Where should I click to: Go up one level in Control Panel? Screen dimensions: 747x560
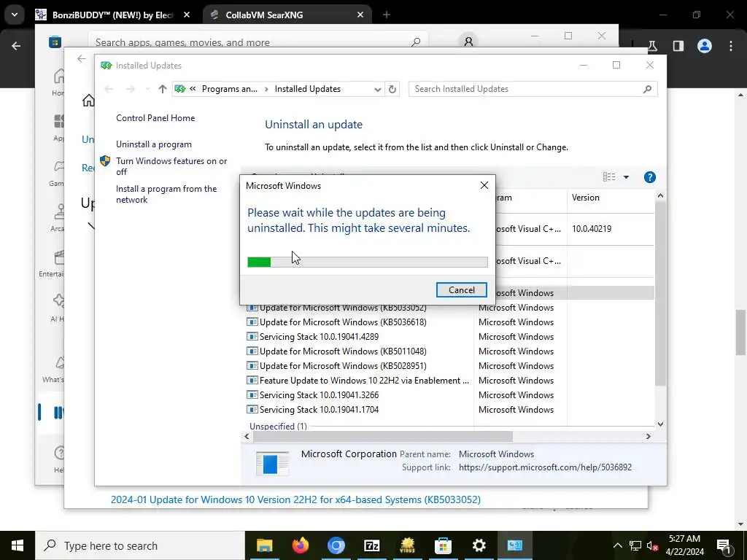pos(163,89)
